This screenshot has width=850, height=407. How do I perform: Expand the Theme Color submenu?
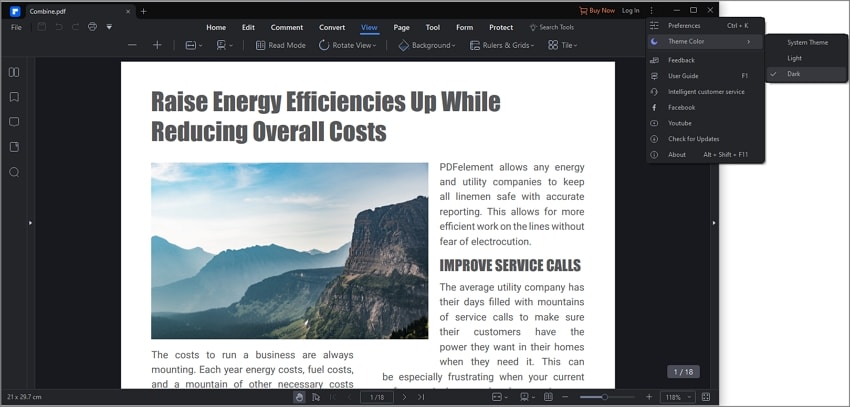point(705,42)
